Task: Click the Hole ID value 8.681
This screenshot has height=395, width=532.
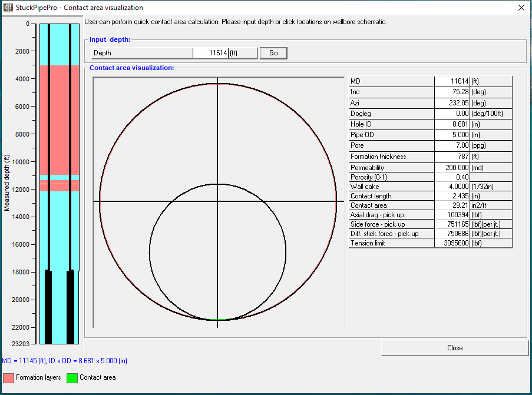Action: coord(452,124)
